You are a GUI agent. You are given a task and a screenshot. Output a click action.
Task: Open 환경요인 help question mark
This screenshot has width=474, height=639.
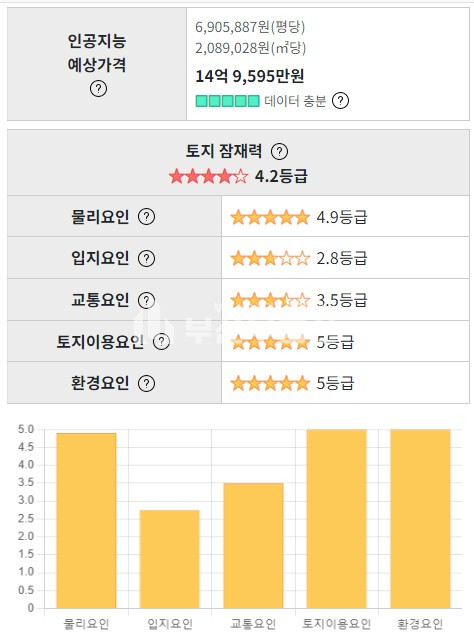coord(146,383)
